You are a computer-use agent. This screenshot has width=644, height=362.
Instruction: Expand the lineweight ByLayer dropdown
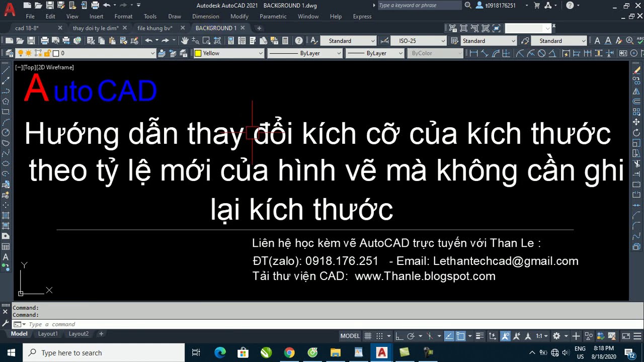tap(401, 53)
